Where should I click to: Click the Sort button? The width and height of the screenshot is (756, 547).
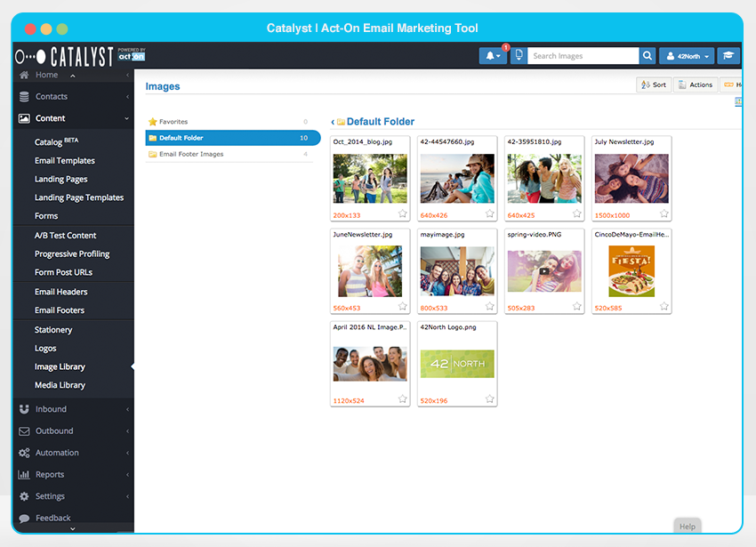pyautogui.click(x=654, y=84)
